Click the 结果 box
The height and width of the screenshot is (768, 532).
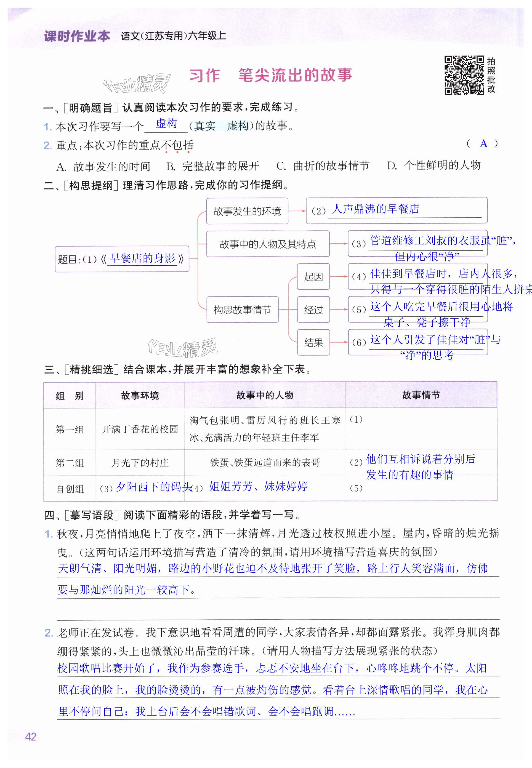point(313,342)
